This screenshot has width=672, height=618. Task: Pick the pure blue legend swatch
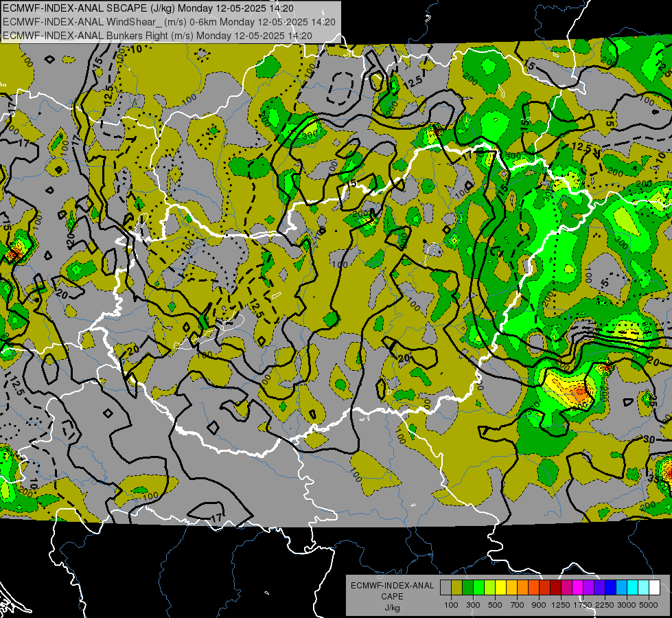click(x=611, y=588)
